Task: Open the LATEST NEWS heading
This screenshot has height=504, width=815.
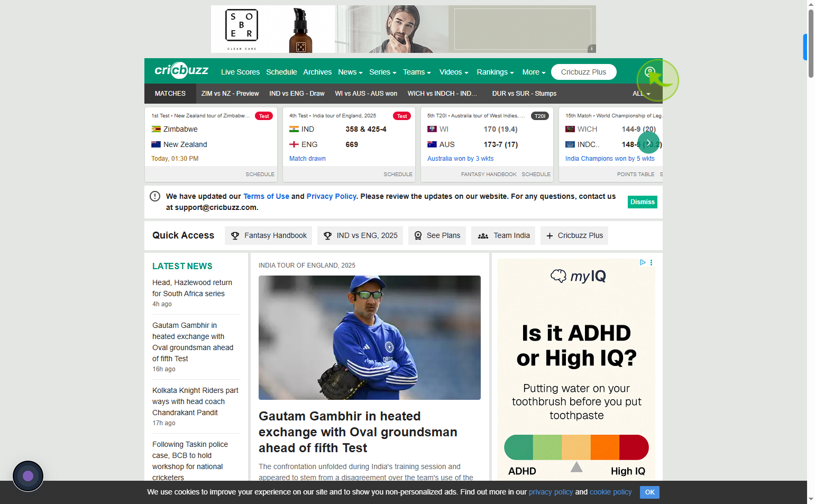Action: point(182,266)
